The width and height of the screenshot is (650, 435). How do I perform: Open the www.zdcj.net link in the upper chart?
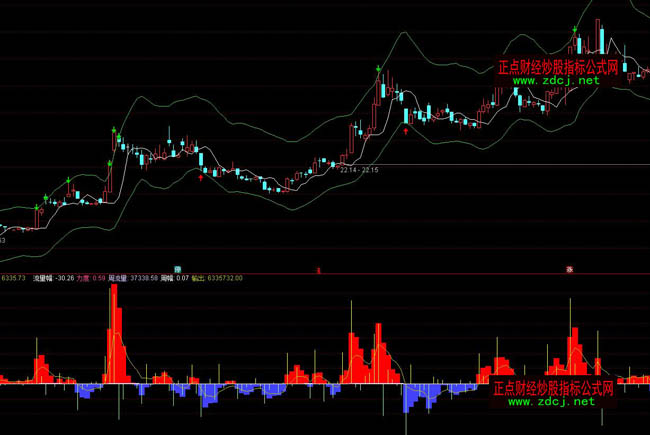557,80
